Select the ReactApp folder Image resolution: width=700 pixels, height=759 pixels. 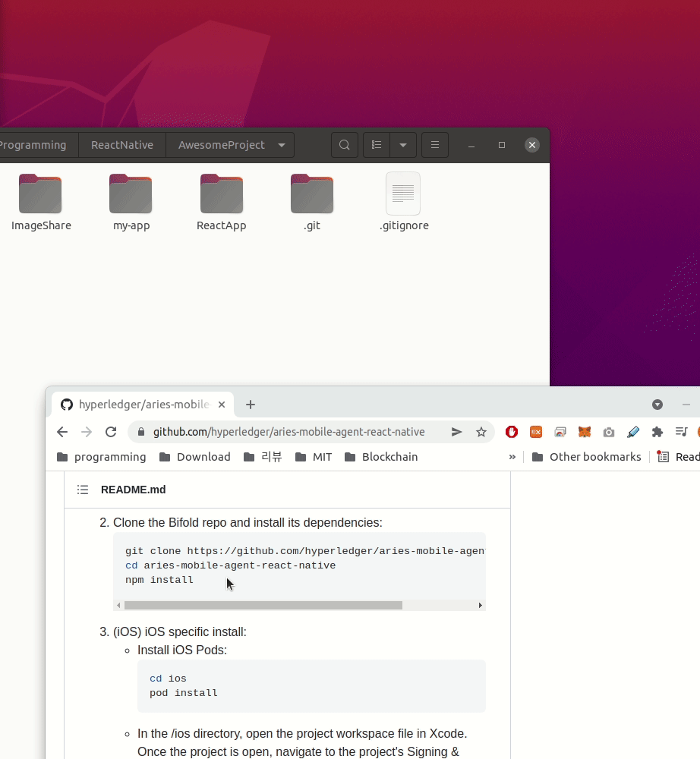221,203
